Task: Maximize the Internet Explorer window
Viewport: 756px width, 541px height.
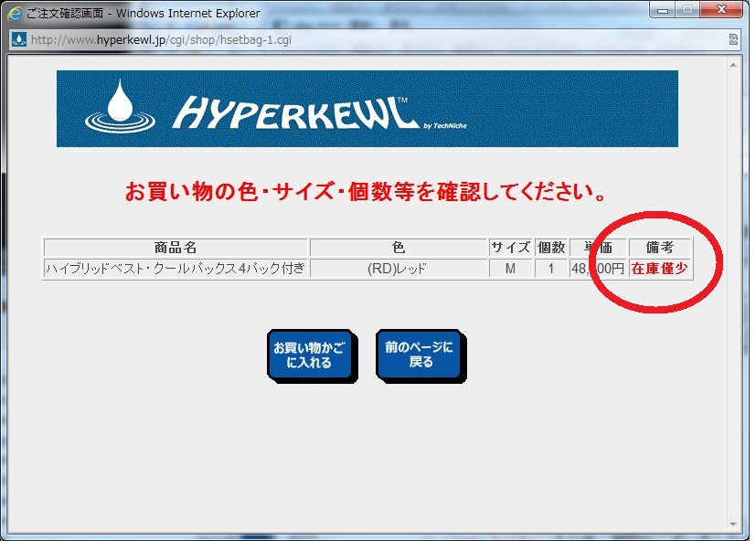Action: coord(687,10)
